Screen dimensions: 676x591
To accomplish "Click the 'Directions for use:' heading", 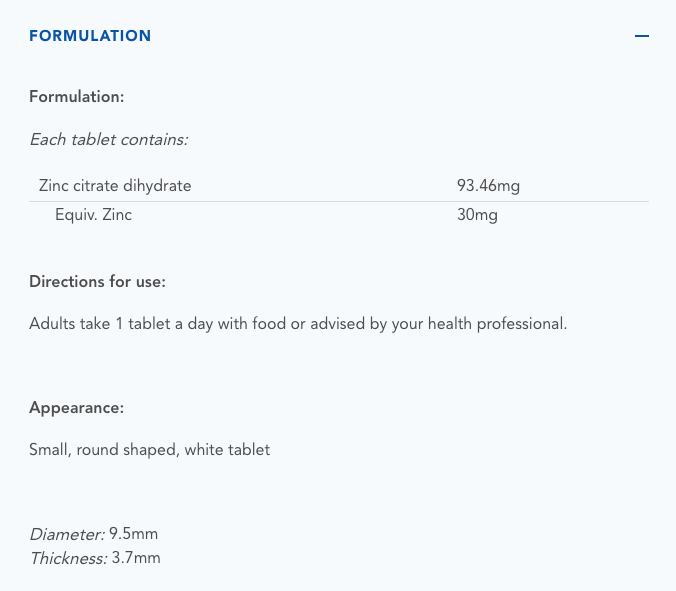I will [x=97, y=282].
